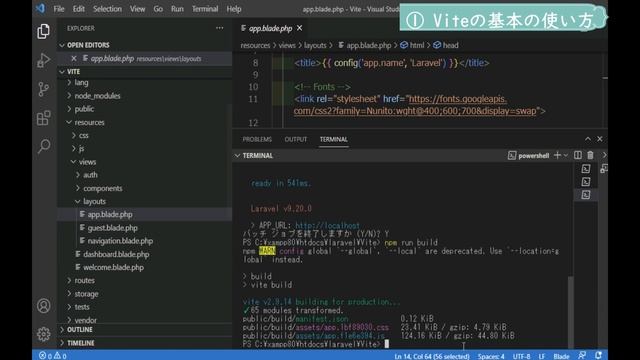Open the Run and Debug view
Image resolution: width=640 pixels, height=360 pixels.
pyautogui.click(x=43, y=60)
